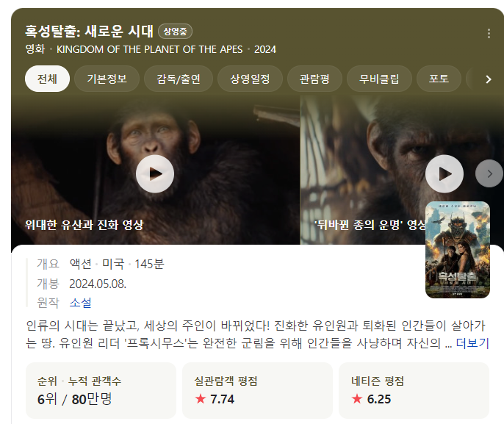
Task: Open the three-dot more options menu
Action: (489, 33)
